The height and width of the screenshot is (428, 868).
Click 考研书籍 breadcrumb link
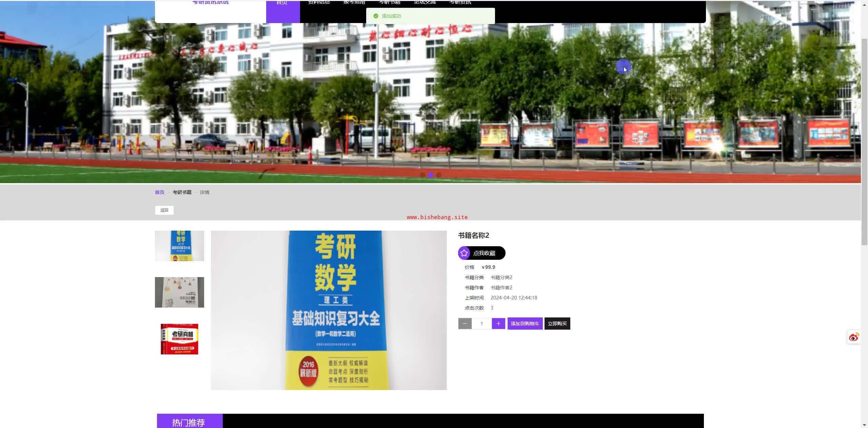click(182, 192)
